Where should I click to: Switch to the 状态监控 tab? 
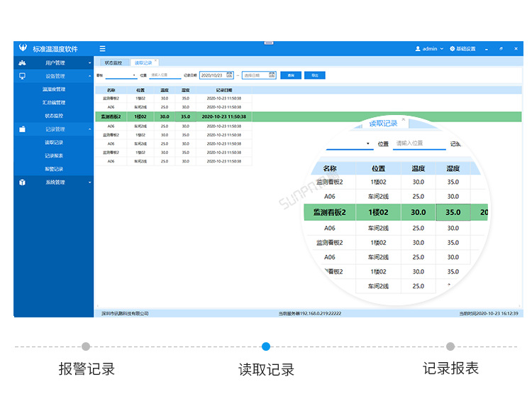(x=113, y=63)
